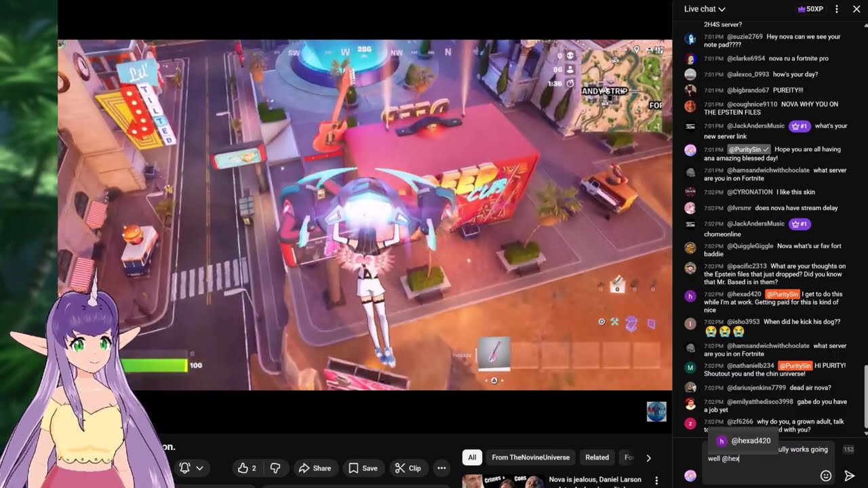This screenshot has width=868, height=488.
Task: Show more filter chips with the arrow
Action: coord(648,457)
